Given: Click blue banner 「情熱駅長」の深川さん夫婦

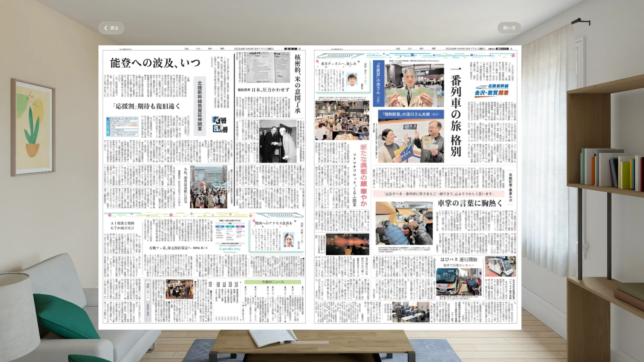Looking at the screenshot, I should coord(411,114).
